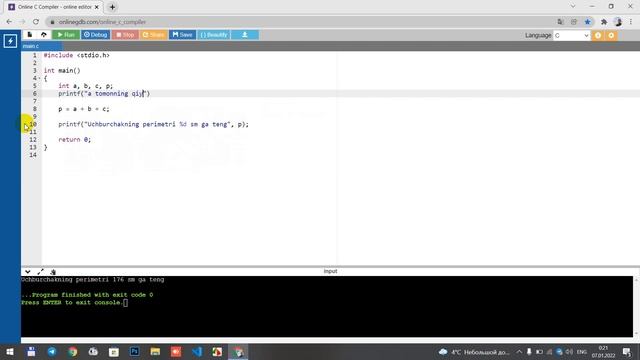Open the Windows notification center icon
Screen dimensions: 640x360
(627, 351)
